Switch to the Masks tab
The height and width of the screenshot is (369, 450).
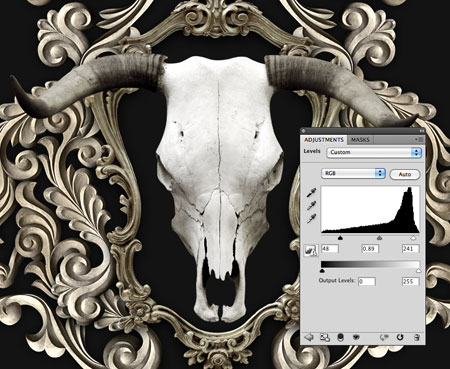(x=360, y=140)
